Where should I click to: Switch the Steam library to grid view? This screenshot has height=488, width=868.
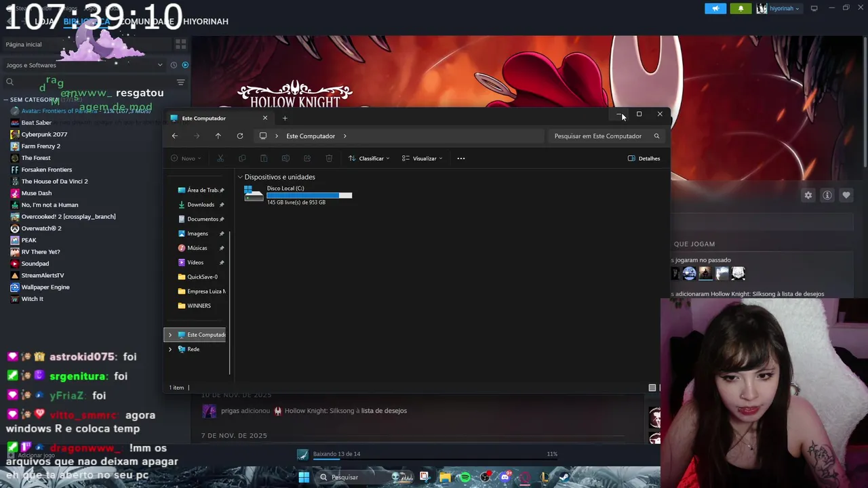click(x=180, y=44)
